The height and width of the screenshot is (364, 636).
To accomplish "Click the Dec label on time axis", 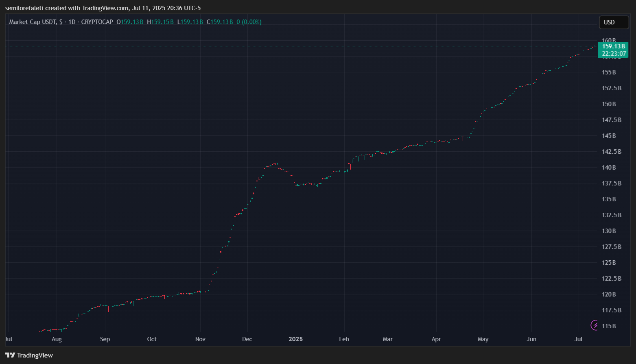I will [x=247, y=339].
